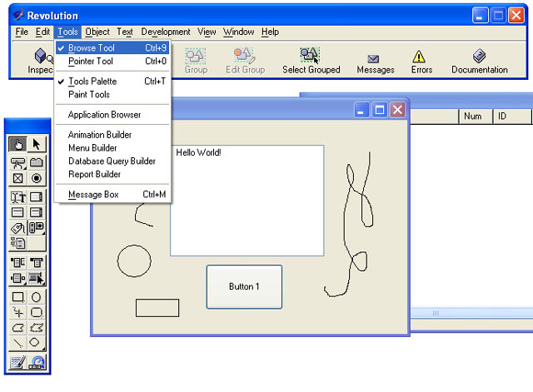This screenshot has width=533, height=392.
Task: Open the Help menu
Action: click(x=270, y=32)
